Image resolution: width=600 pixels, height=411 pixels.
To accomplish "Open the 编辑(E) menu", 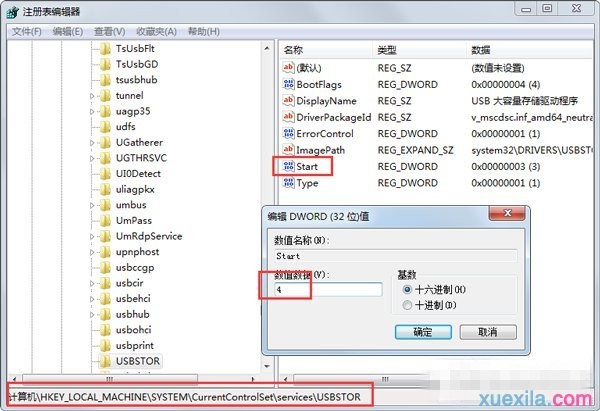I will coord(68,31).
